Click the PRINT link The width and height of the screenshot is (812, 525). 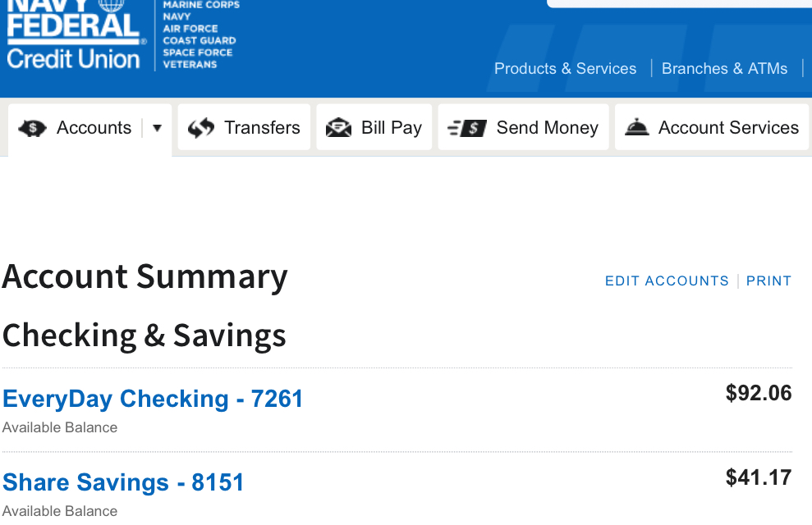point(768,281)
